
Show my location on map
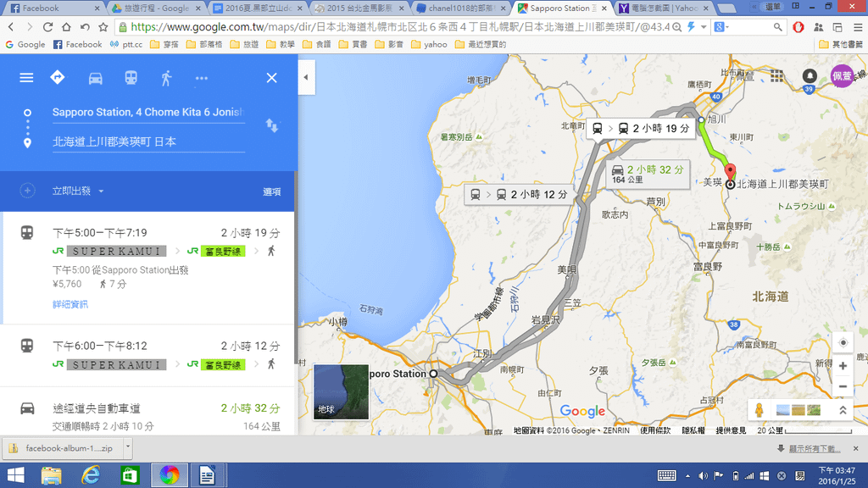tap(843, 342)
